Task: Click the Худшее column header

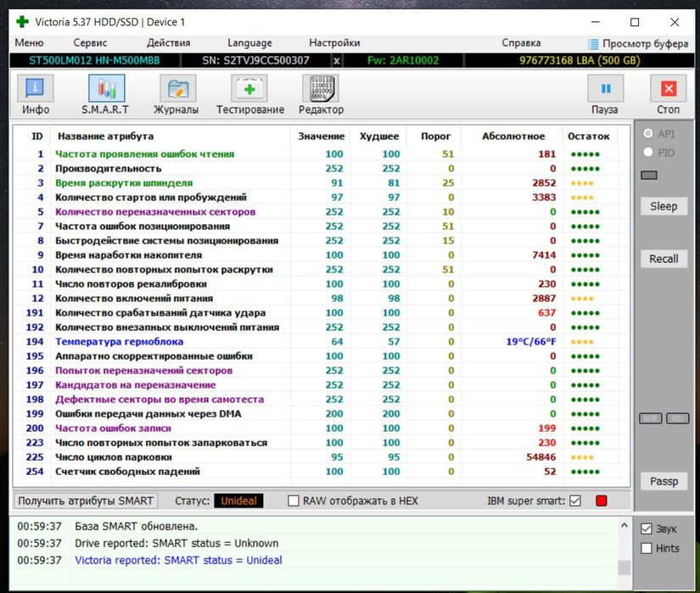Action: tap(379, 136)
